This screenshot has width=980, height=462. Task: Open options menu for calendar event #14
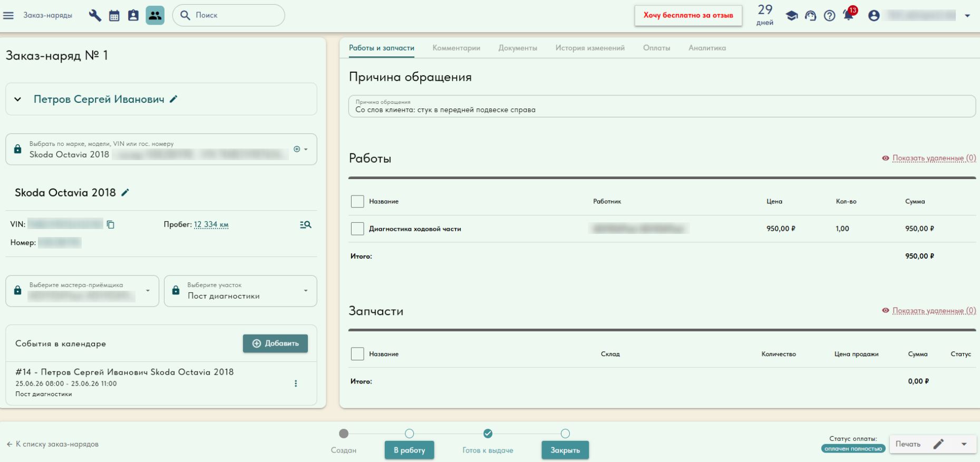tap(296, 384)
